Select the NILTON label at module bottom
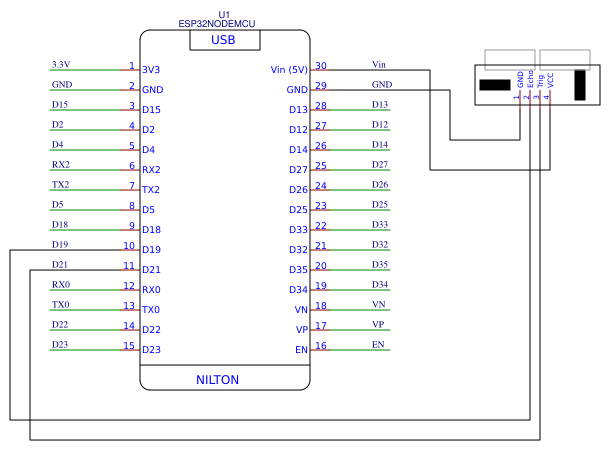This screenshot has width=610, height=450. coord(217,380)
